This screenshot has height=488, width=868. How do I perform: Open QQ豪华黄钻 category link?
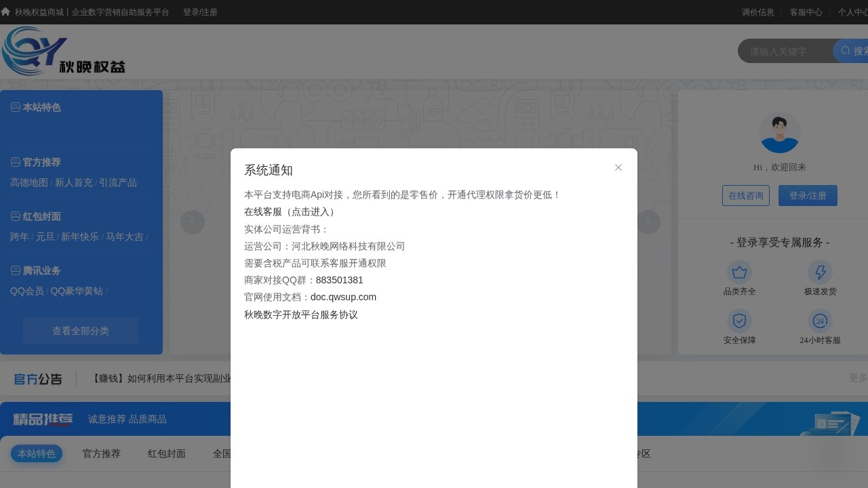tap(77, 291)
